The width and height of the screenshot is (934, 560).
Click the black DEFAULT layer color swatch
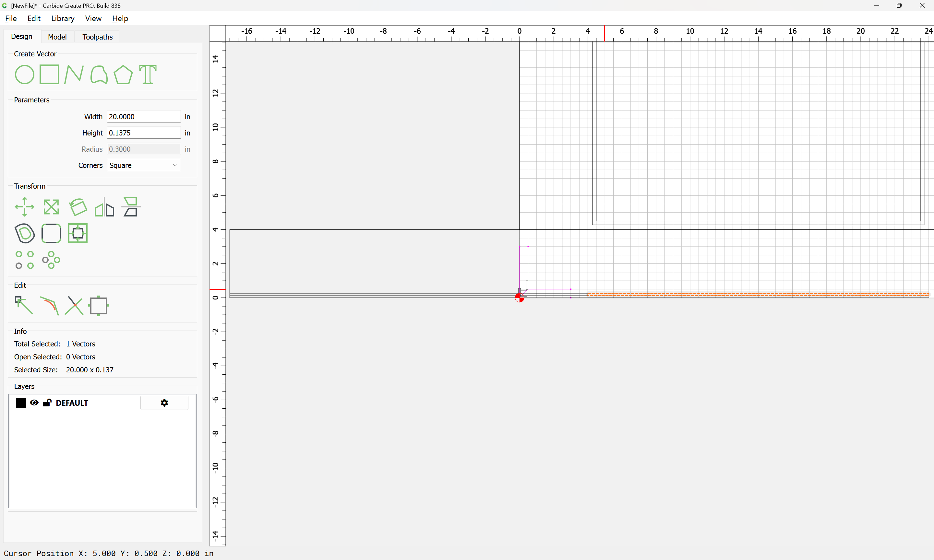point(21,402)
